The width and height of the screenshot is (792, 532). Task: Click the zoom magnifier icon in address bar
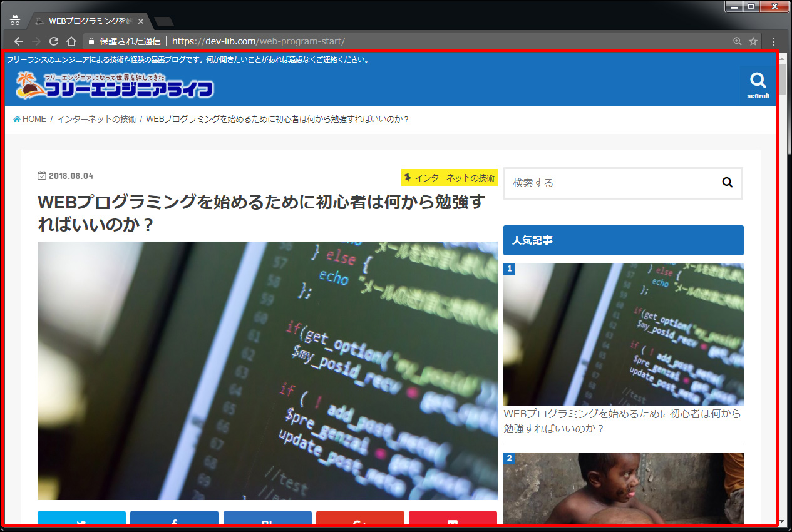(x=737, y=41)
